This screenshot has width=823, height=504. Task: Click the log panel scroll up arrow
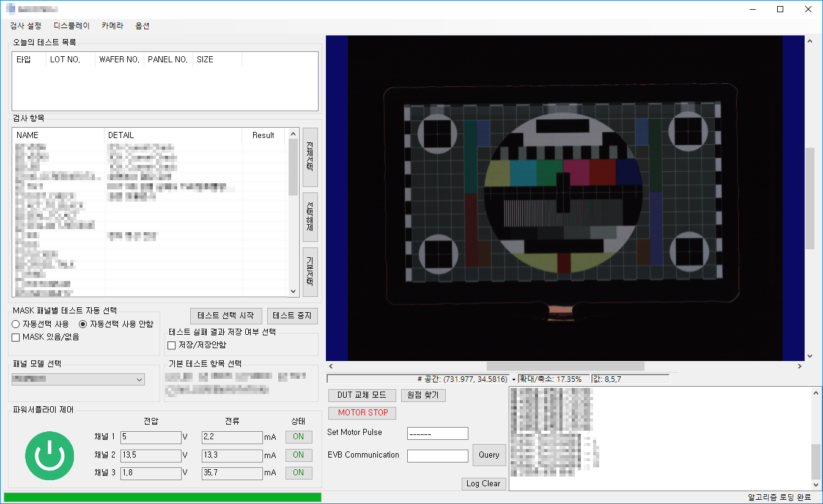[816, 393]
